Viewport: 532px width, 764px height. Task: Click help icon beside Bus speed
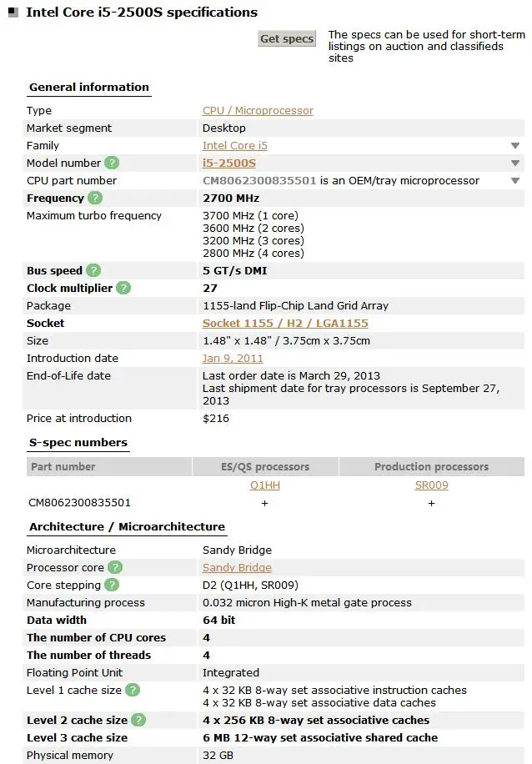93,271
